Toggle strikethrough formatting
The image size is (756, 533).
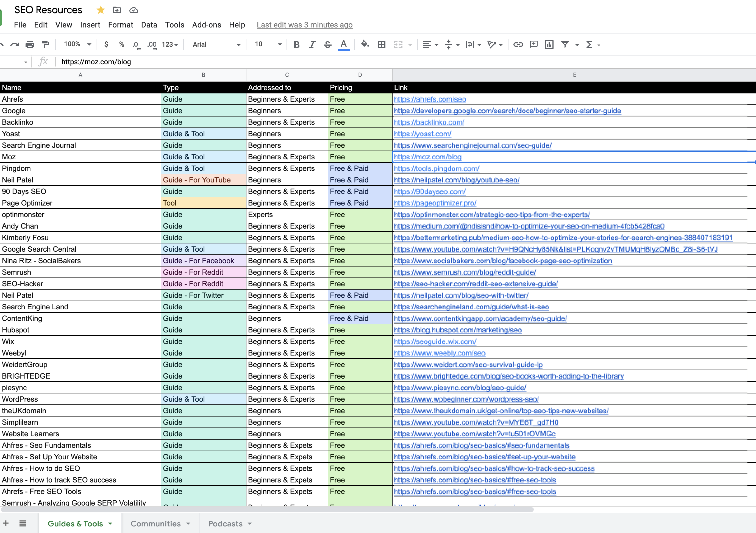(x=327, y=45)
